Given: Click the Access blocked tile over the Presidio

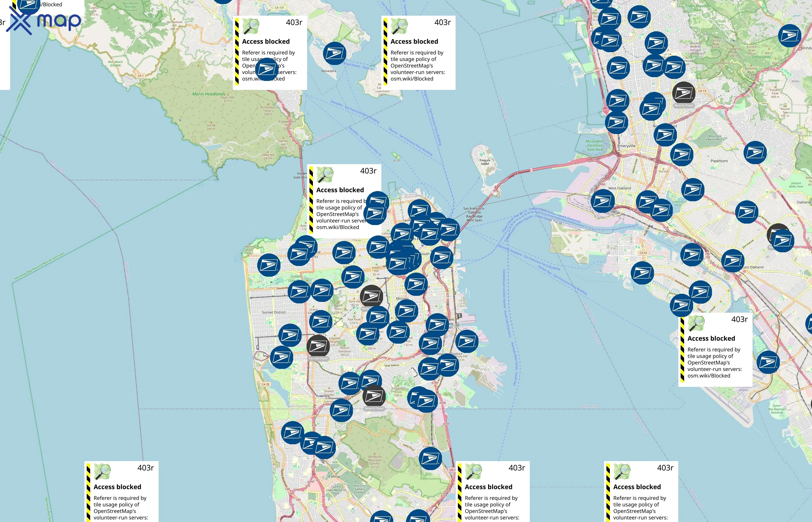Looking at the screenshot, I should [x=344, y=201].
